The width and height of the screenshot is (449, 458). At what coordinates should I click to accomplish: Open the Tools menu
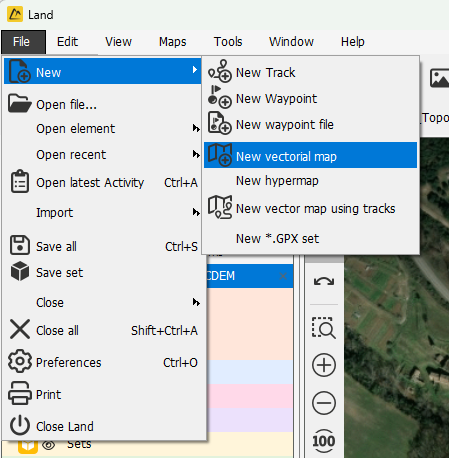pyautogui.click(x=228, y=42)
